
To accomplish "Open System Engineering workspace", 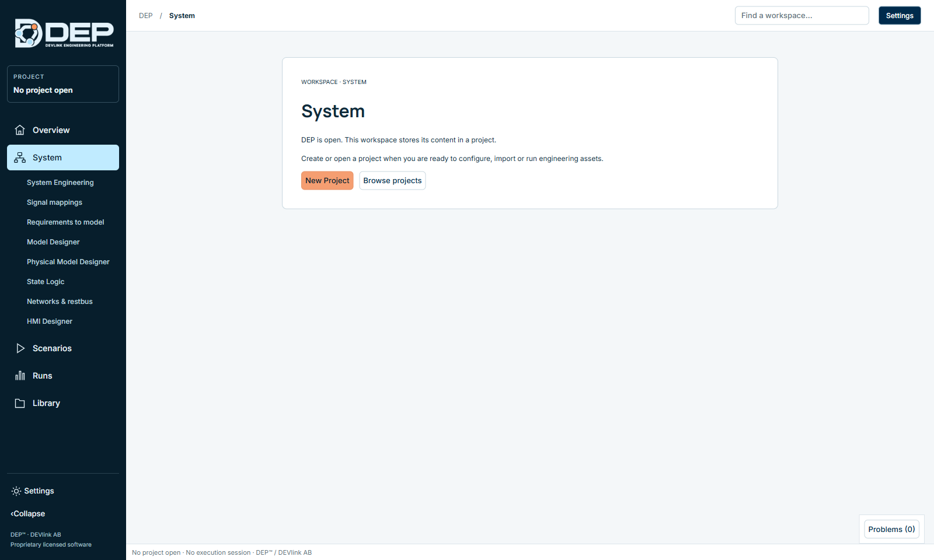I will [x=60, y=183].
